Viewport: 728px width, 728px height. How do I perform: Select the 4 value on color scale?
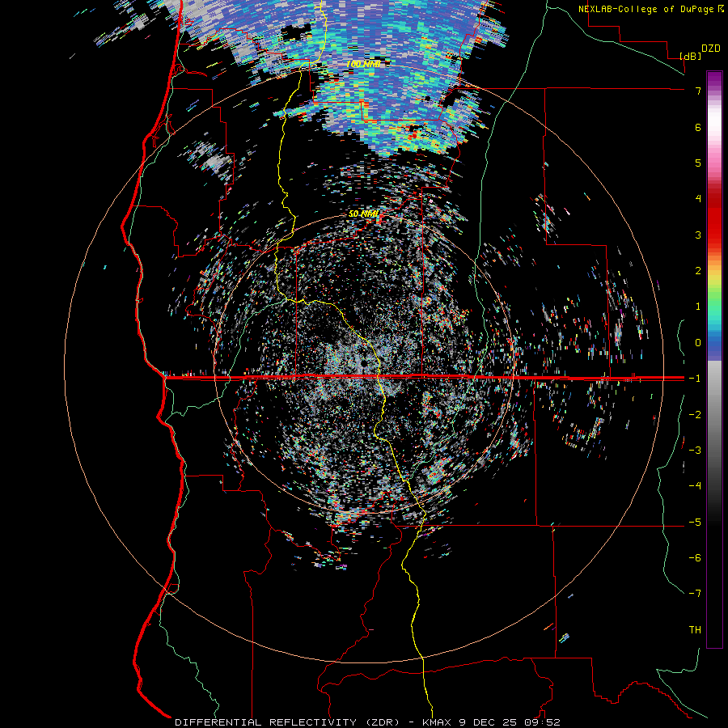pyautogui.click(x=698, y=199)
